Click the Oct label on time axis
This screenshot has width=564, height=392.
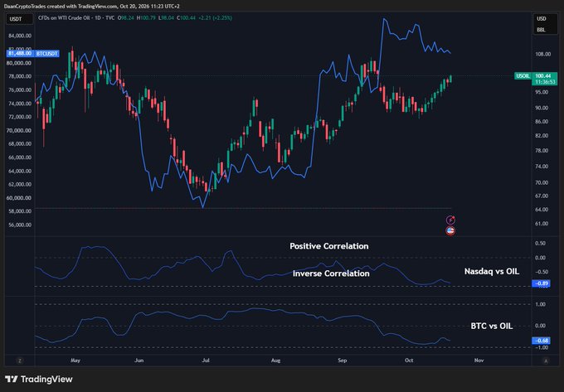click(409, 361)
